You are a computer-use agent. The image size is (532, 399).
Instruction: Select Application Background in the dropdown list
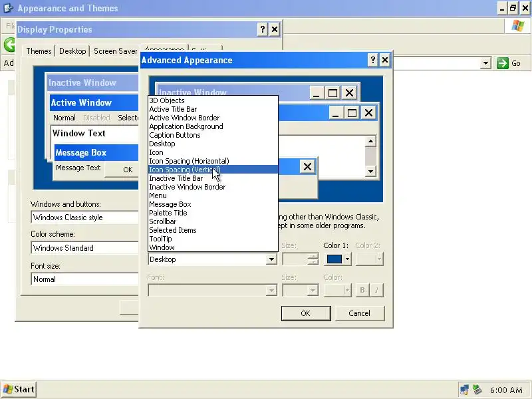click(213, 126)
